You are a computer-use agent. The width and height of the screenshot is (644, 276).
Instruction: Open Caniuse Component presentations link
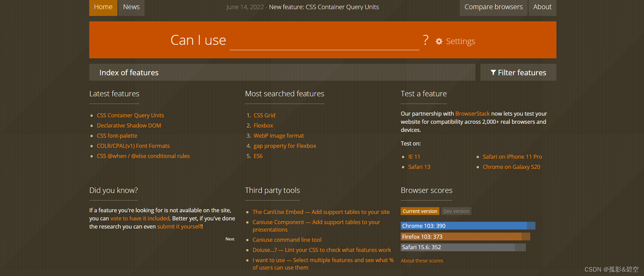(x=316, y=226)
